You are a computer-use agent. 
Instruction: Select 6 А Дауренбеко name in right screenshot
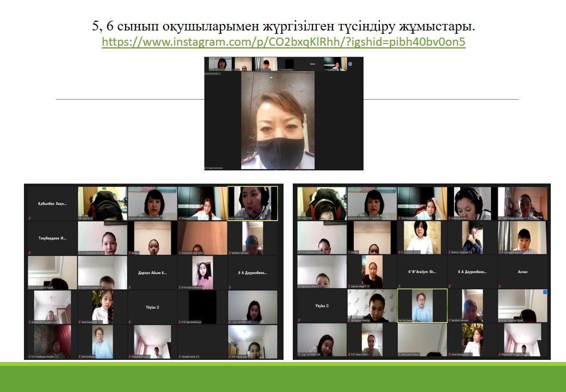[x=472, y=272]
